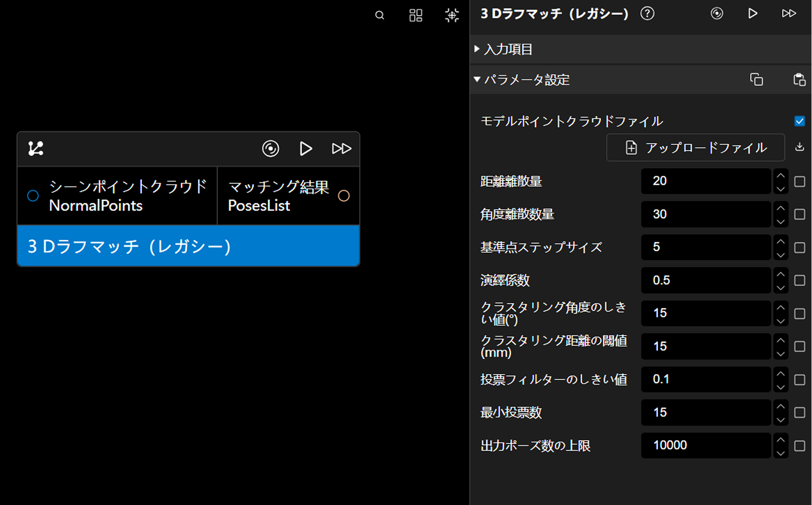Click the run (play) icon in panel header

[x=753, y=13]
